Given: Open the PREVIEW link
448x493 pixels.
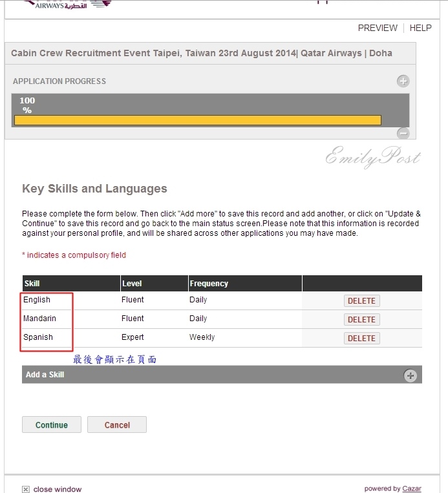Looking at the screenshot, I should 378,28.
